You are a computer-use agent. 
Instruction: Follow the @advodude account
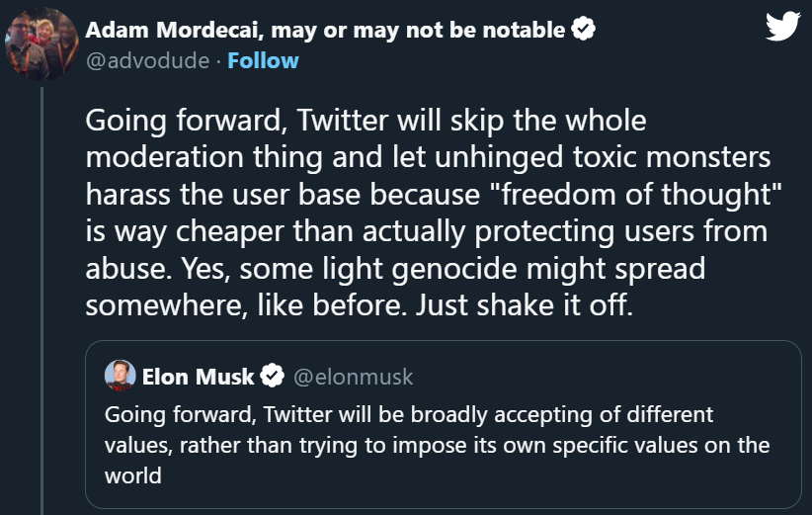[263, 61]
